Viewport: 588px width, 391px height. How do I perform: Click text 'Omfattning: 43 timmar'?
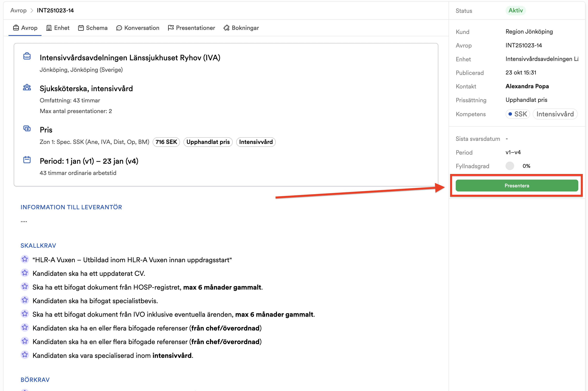(70, 100)
